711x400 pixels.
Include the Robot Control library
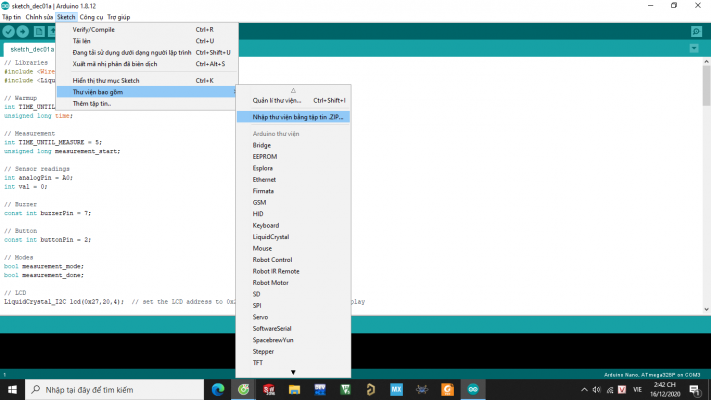293,260
